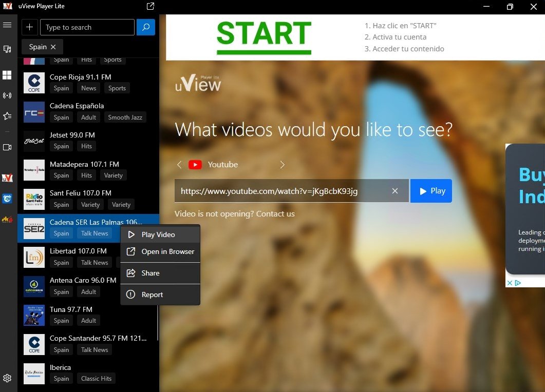The height and width of the screenshot is (392, 545).
Task: Click the Type to search field
Action: tap(87, 27)
